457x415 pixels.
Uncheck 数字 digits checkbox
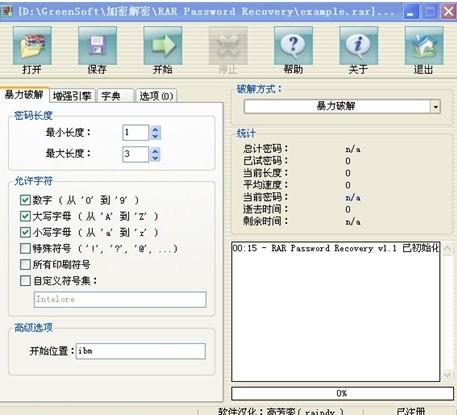25,200
